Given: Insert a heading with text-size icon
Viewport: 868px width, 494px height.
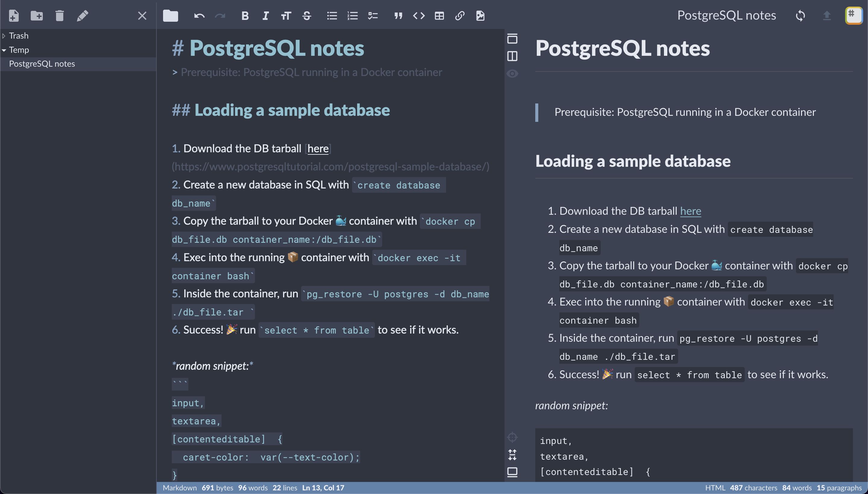Looking at the screenshot, I should click(x=286, y=16).
